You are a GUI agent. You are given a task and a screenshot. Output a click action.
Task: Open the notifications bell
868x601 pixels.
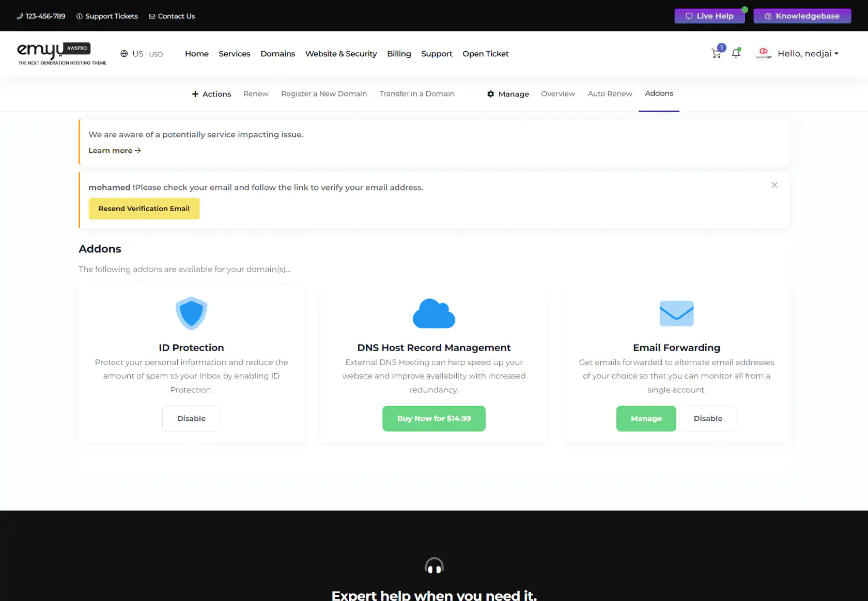(x=736, y=53)
